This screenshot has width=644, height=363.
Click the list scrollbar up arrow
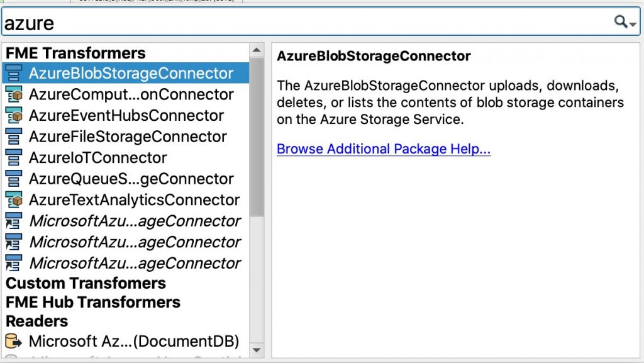click(257, 50)
